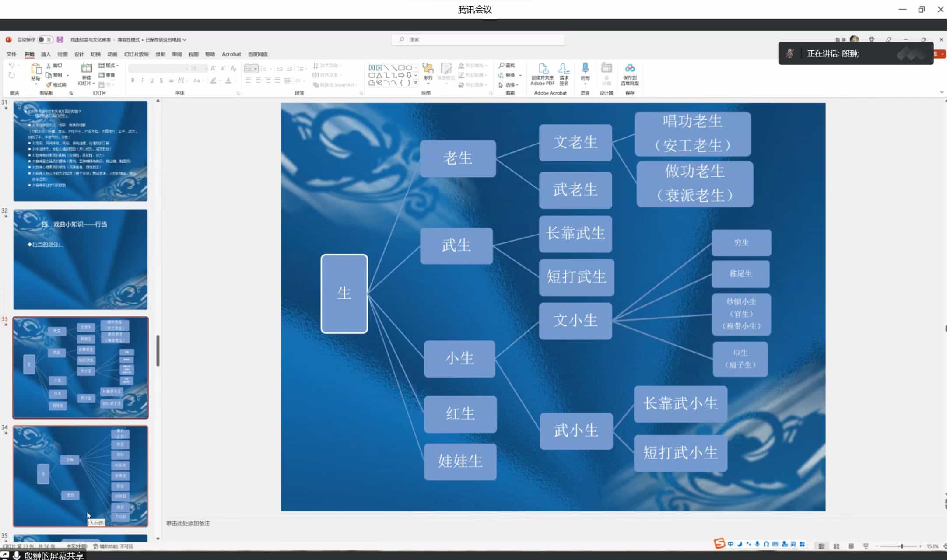
Task: Toggle Sogou simplified/traditional (简) button
Action: [x=793, y=544]
